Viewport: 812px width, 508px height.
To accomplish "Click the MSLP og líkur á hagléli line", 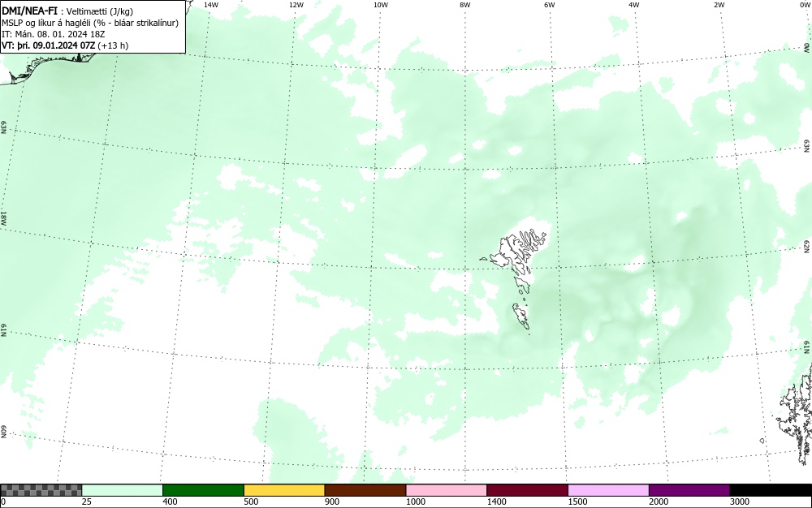I will [x=90, y=23].
